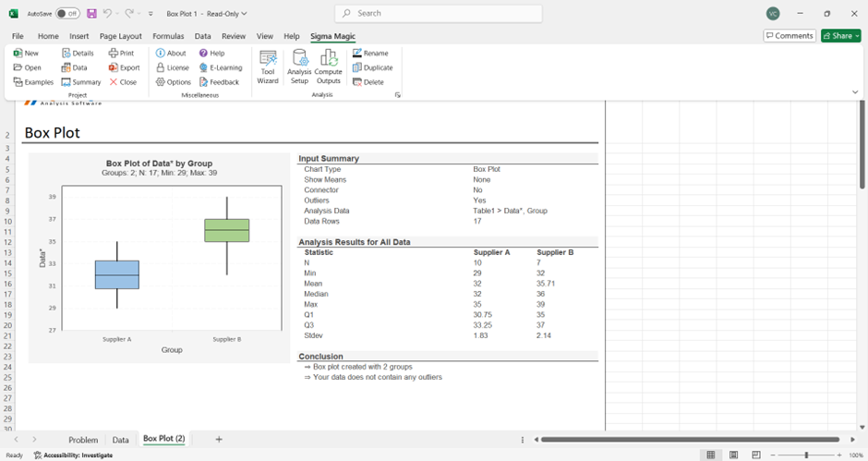Select the blue Supplier A box in chart
Viewport: 868px width, 461px height.
116,274
